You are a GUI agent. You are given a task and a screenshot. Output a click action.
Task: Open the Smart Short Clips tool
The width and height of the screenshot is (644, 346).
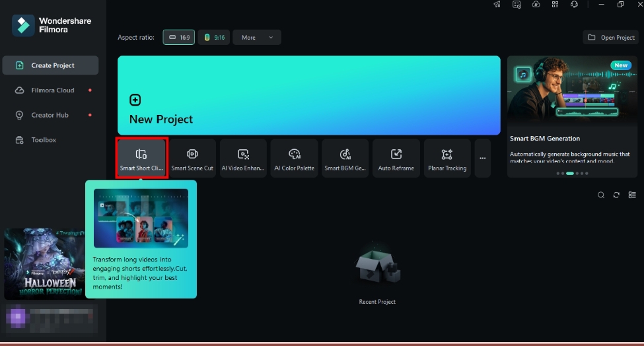(x=141, y=158)
